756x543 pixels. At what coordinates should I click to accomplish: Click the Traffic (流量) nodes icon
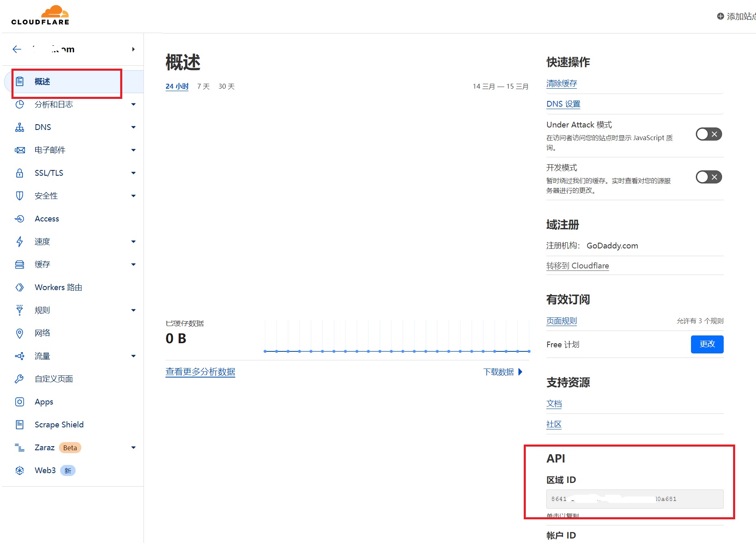(20, 356)
